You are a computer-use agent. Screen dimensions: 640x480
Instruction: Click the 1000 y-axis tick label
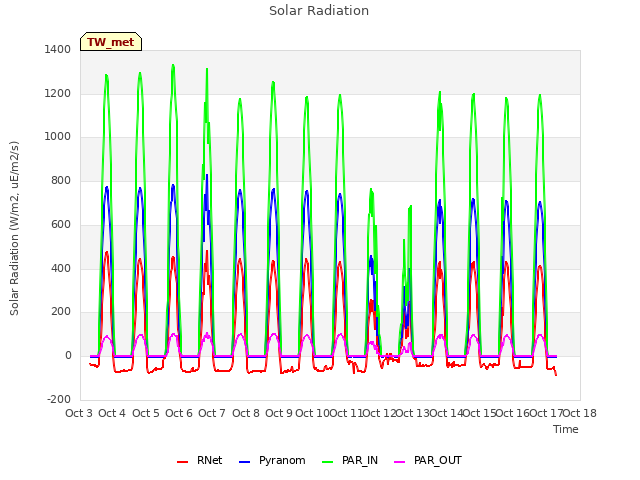58,137
